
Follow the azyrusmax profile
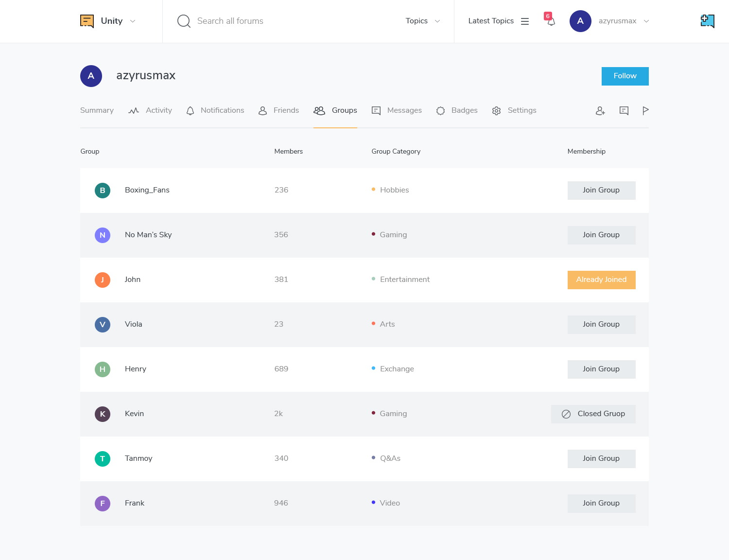click(x=625, y=76)
